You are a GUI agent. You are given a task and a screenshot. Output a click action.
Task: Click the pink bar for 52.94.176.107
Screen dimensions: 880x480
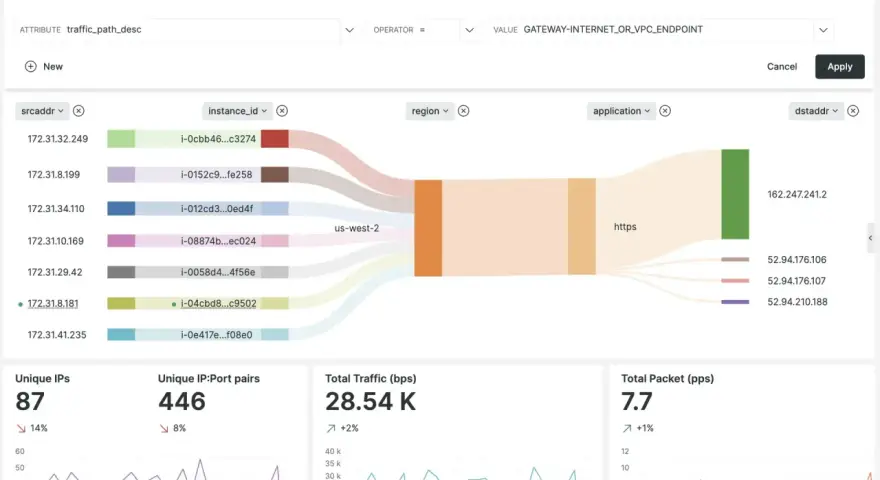click(x=735, y=281)
